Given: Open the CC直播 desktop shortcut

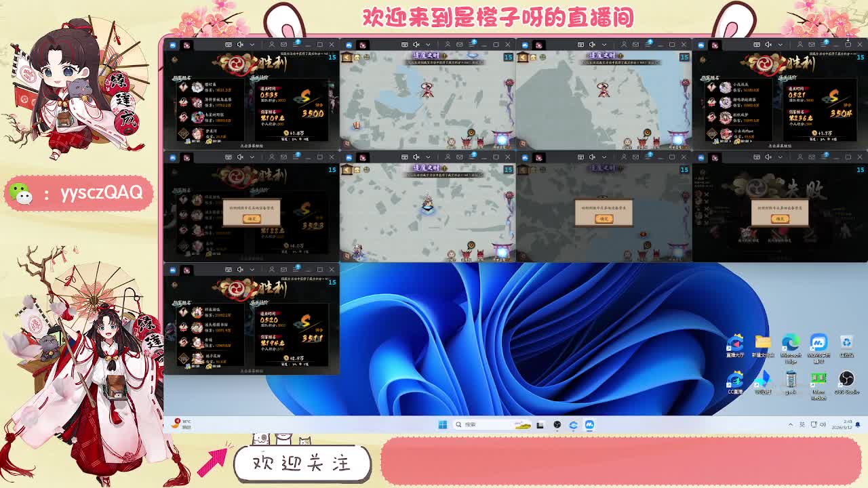Looking at the screenshot, I should point(735,383).
